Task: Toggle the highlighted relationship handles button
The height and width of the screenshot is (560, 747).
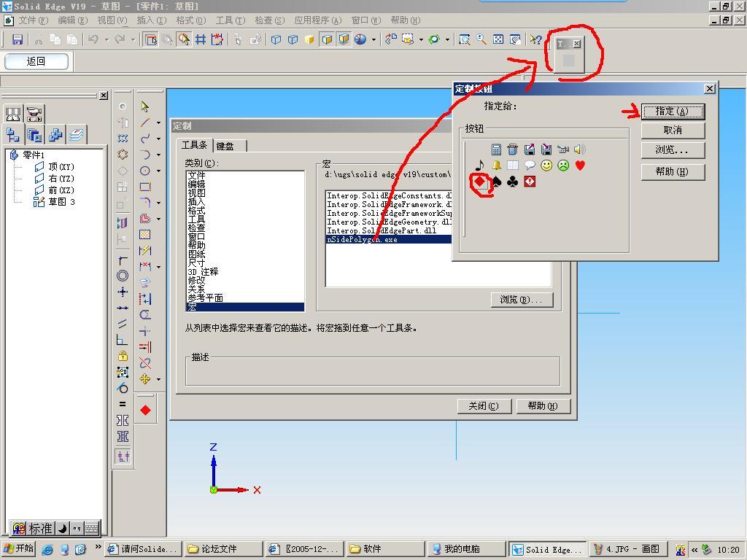Action: pyautogui.click(x=123, y=456)
